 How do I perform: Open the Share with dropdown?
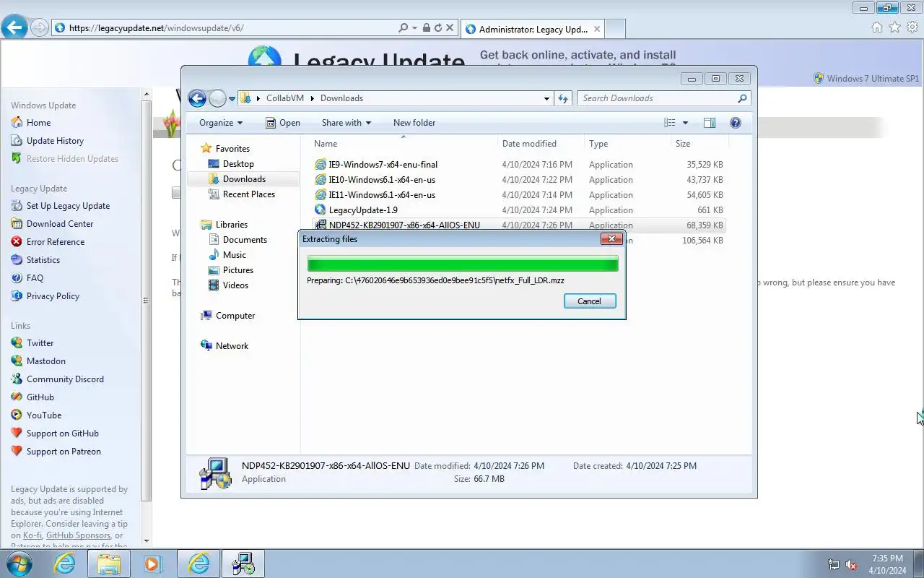tap(346, 123)
